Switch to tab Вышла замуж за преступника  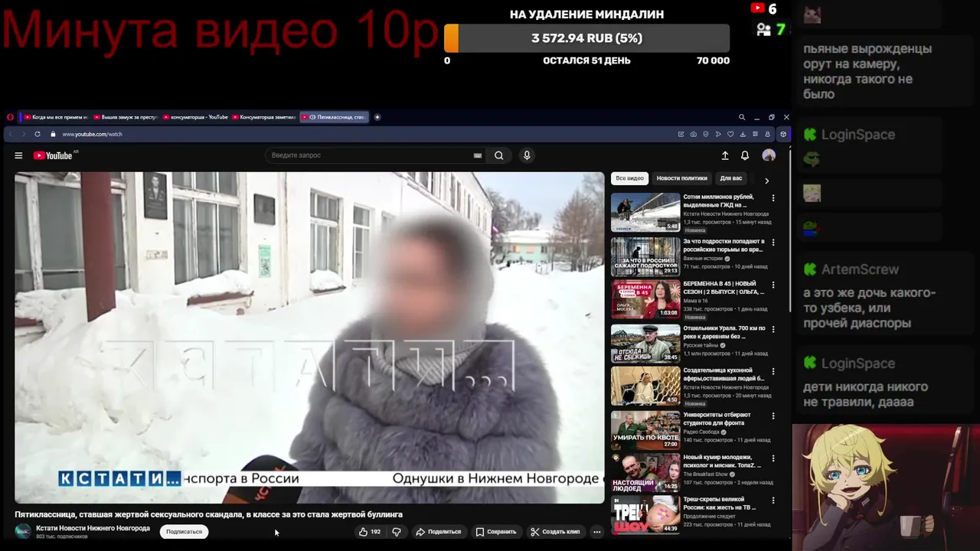pos(126,117)
